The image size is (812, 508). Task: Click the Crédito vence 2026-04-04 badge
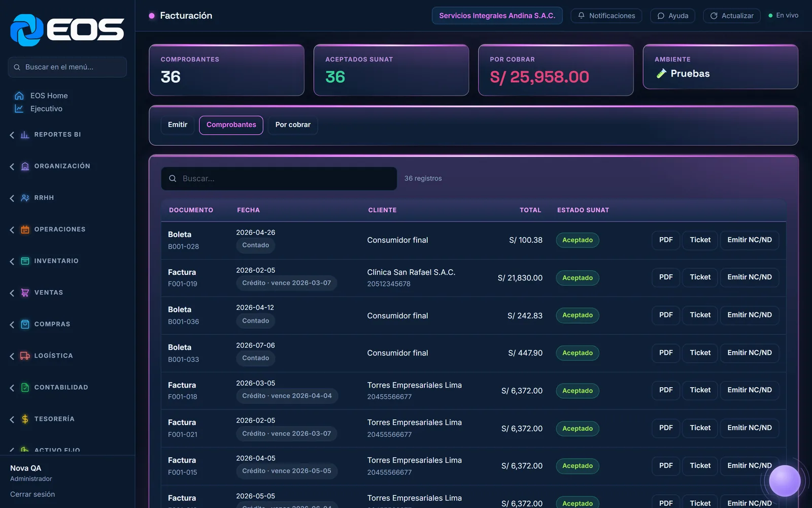click(287, 396)
